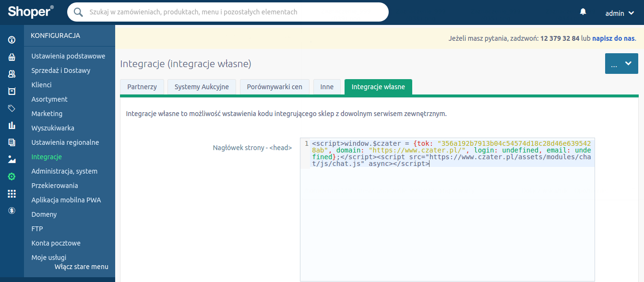Open the green gear configuration icon

point(12,176)
